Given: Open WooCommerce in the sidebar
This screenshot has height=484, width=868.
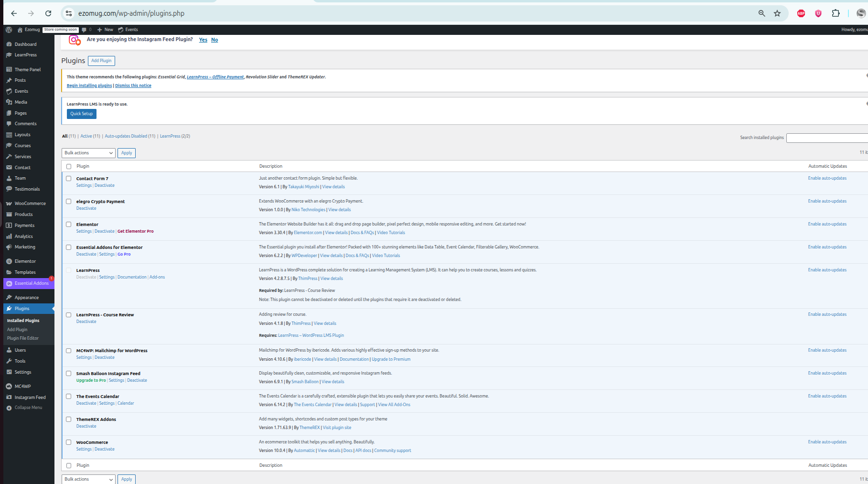Looking at the screenshot, I should (x=30, y=204).
